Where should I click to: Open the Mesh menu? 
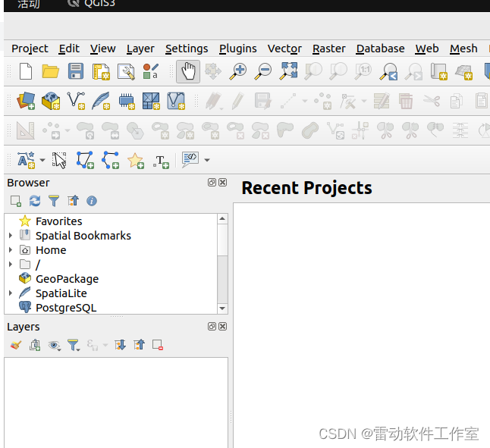click(x=463, y=49)
